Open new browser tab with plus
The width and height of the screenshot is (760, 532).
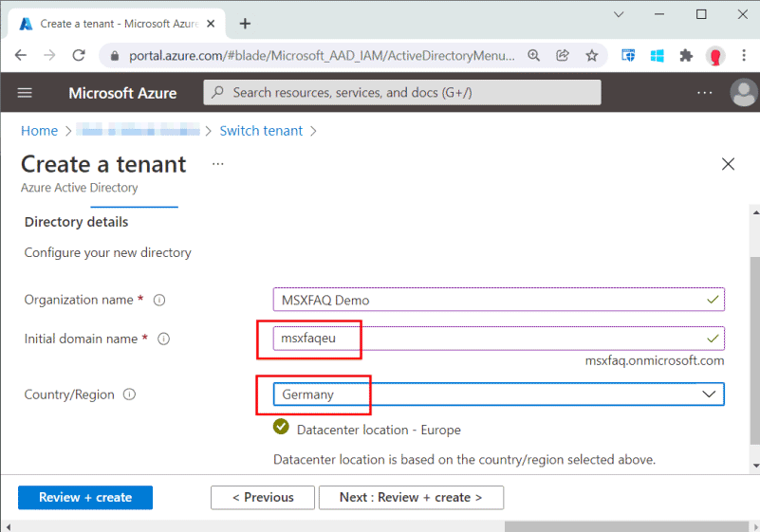245,24
